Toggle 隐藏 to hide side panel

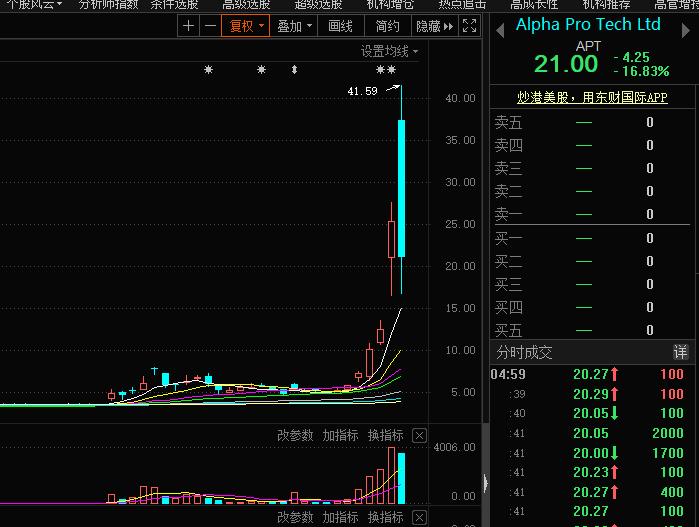coord(434,26)
